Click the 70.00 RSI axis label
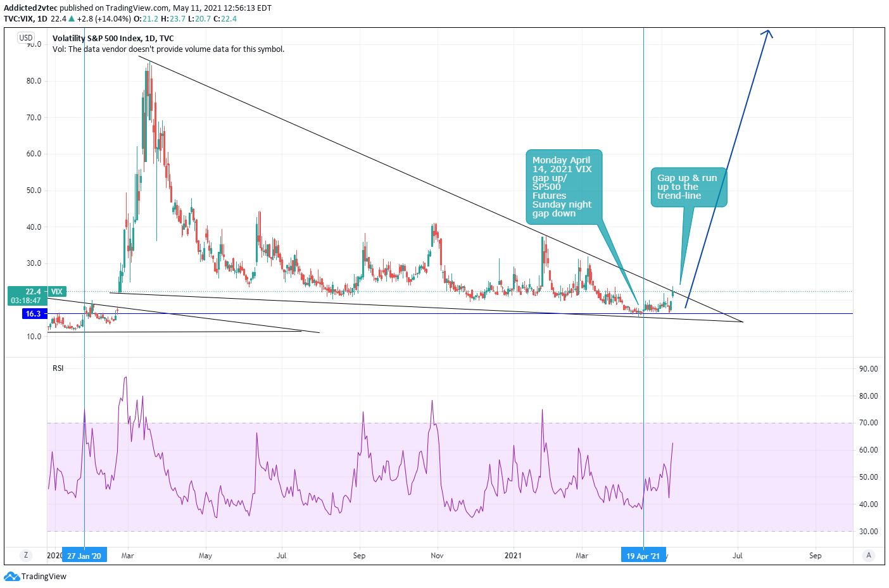 (869, 423)
